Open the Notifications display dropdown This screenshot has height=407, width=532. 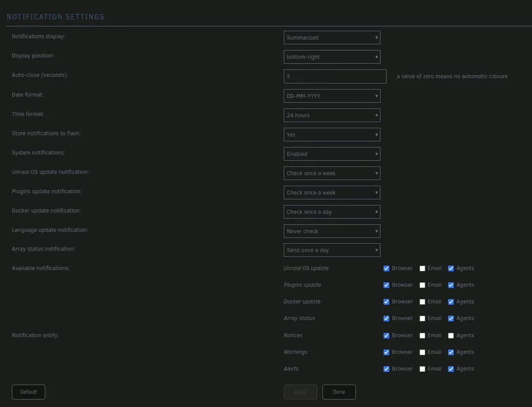[332, 38]
